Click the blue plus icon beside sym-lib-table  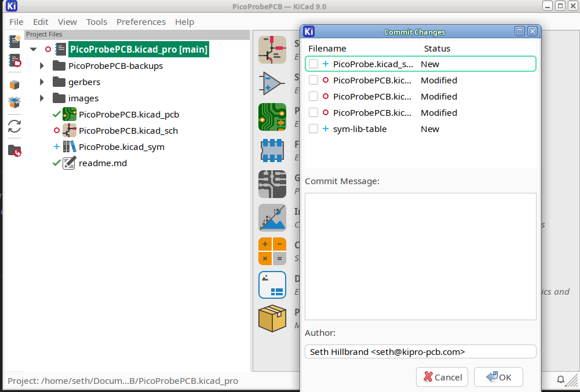tap(326, 129)
